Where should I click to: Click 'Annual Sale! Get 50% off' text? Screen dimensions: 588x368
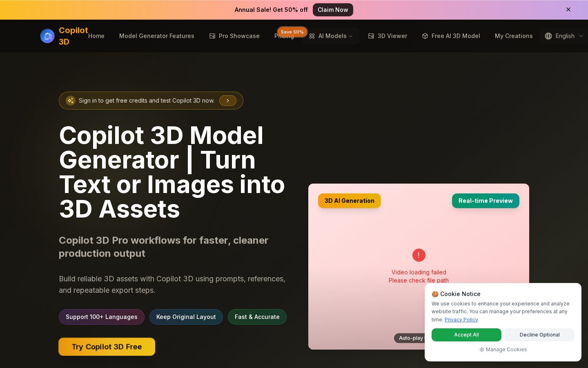[271, 10]
